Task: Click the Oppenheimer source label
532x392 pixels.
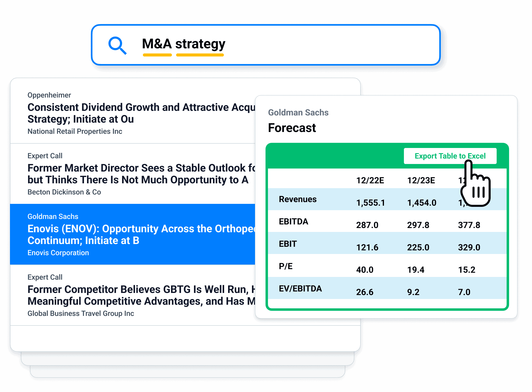Action: tap(49, 95)
